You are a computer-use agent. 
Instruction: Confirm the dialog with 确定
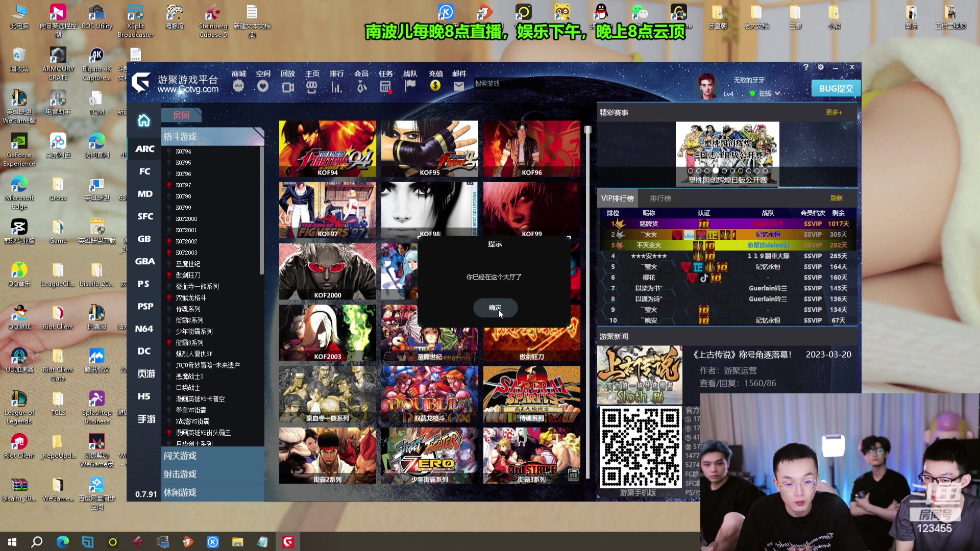[495, 308]
